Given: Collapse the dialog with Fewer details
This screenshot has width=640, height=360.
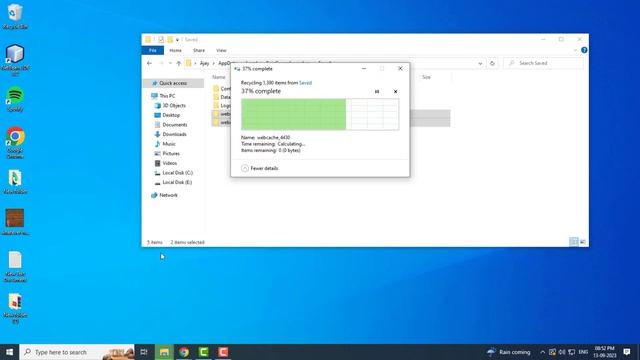Looking at the screenshot, I should point(260,168).
